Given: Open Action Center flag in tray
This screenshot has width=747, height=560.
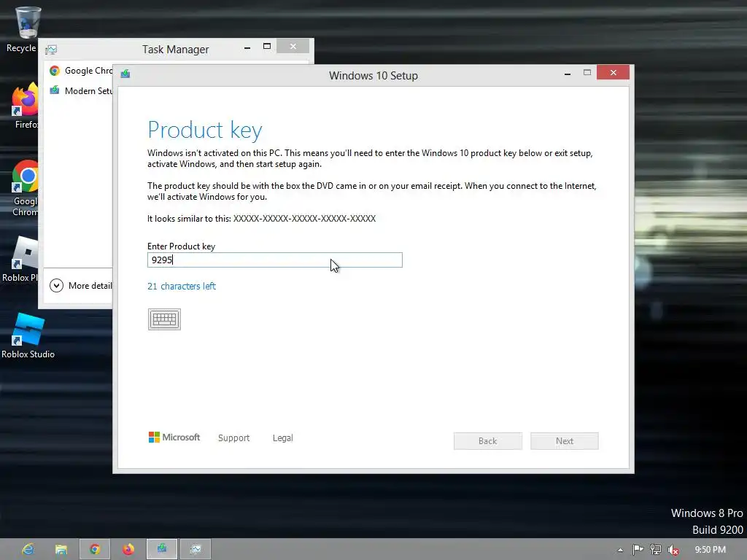Looking at the screenshot, I should [638, 550].
